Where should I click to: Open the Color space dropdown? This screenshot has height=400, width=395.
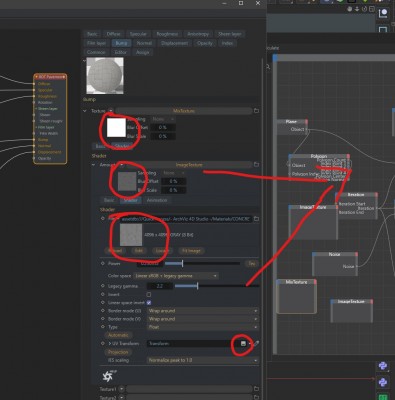tap(176, 276)
